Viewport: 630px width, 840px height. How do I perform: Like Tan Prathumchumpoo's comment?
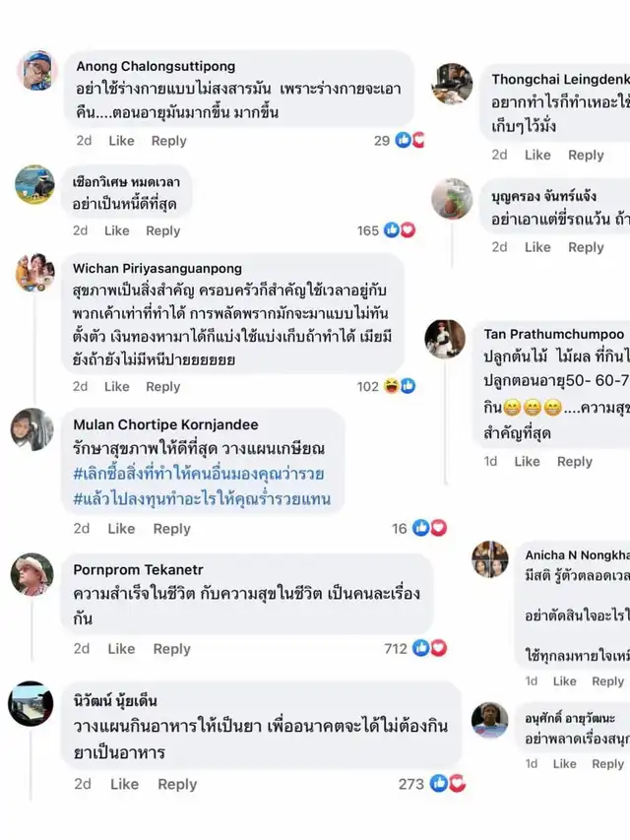point(528,462)
